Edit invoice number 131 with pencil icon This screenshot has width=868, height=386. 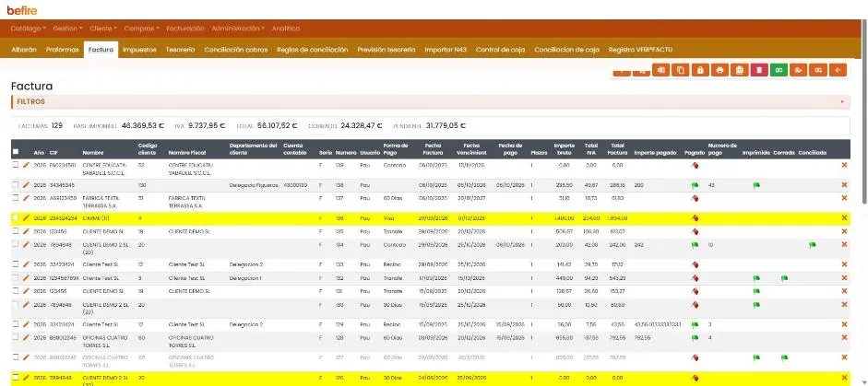click(26, 291)
